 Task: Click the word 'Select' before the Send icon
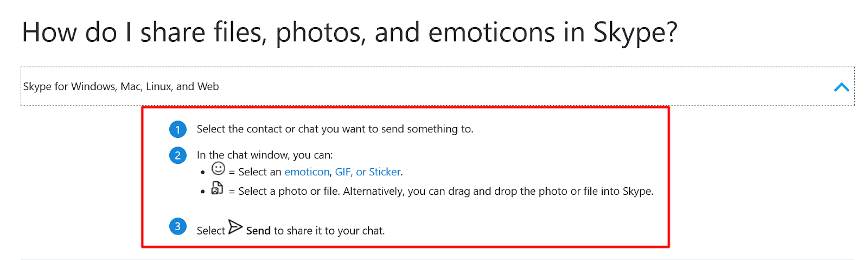(210, 231)
